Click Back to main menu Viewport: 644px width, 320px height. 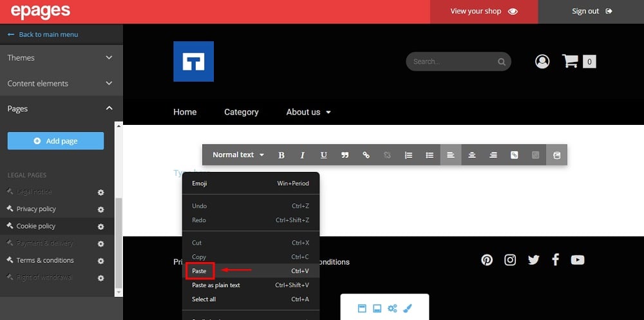click(43, 35)
